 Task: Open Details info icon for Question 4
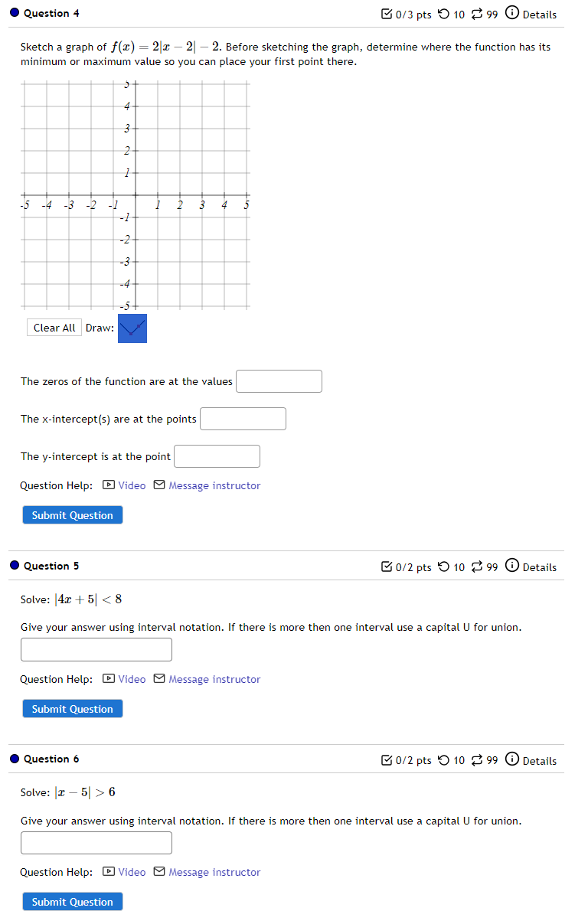[x=511, y=13]
